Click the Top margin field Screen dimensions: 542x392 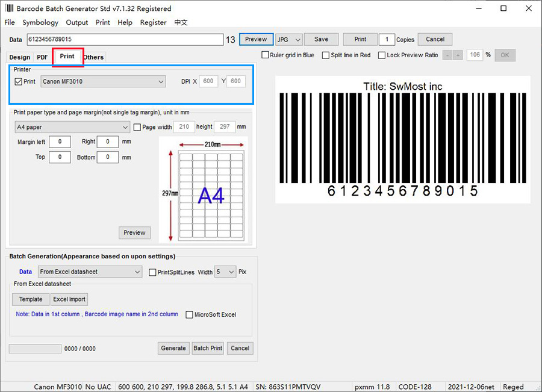point(60,157)
